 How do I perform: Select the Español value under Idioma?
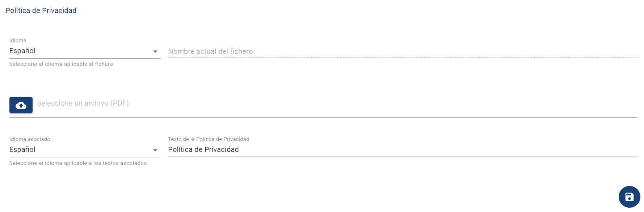[22, 51]
